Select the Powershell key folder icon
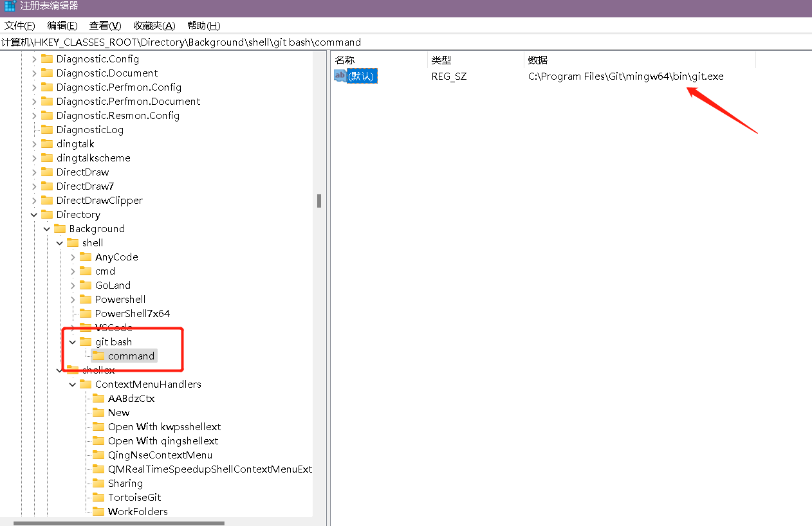Viewport: 812px width, 526px height. [x=86, y=299]
